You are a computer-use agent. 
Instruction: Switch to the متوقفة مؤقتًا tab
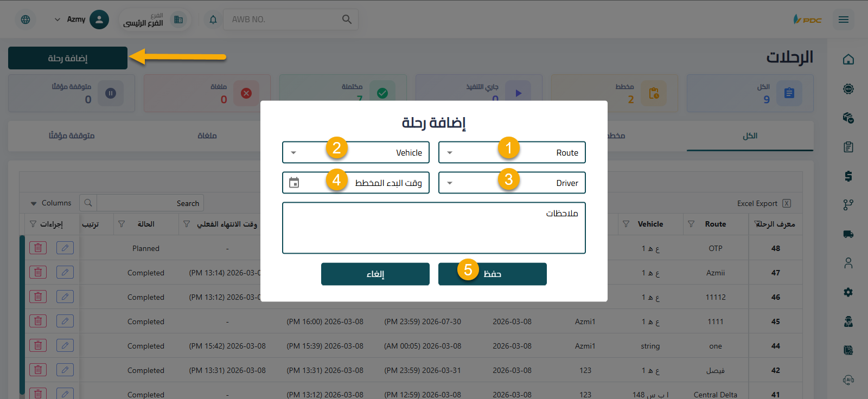point(72,136)
